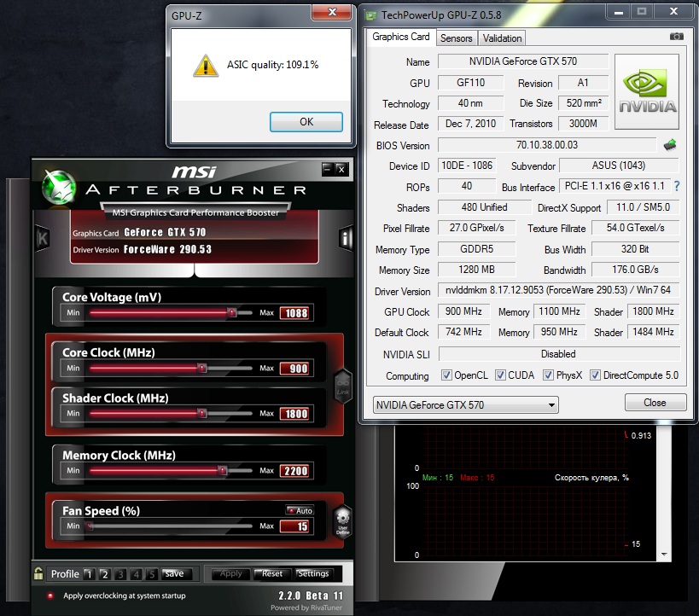Open the NVIDIA GeForce GTX 570 dropdown

(x=466, y=405)
